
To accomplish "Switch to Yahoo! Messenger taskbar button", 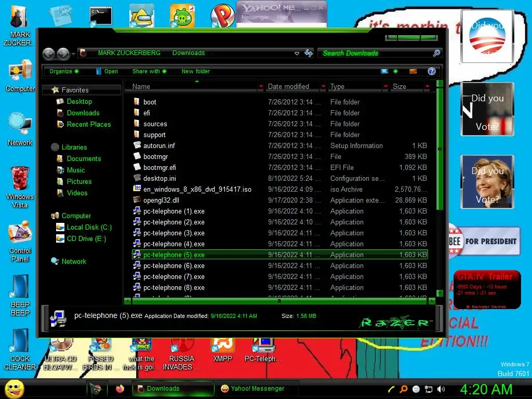I will 257,389.
